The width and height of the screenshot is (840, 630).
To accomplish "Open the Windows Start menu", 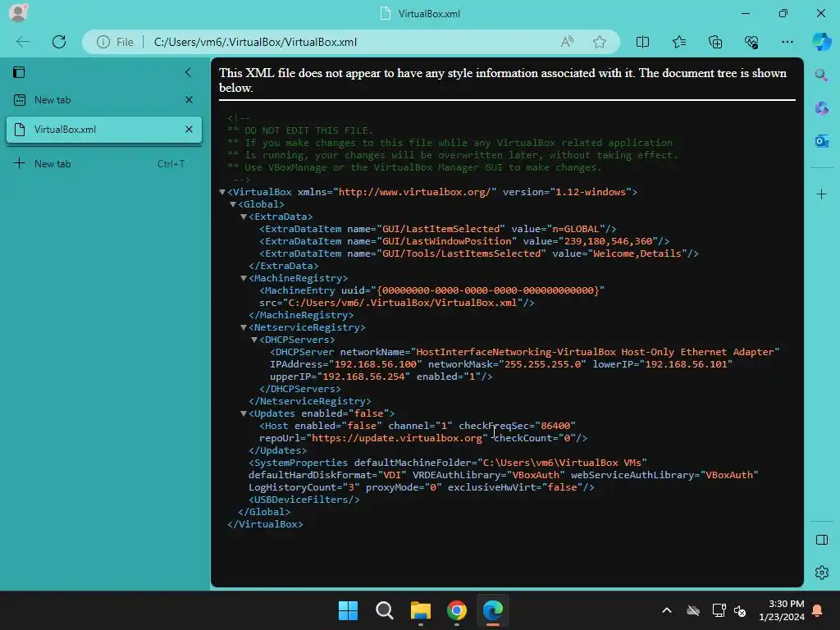I will click(348, 610).
